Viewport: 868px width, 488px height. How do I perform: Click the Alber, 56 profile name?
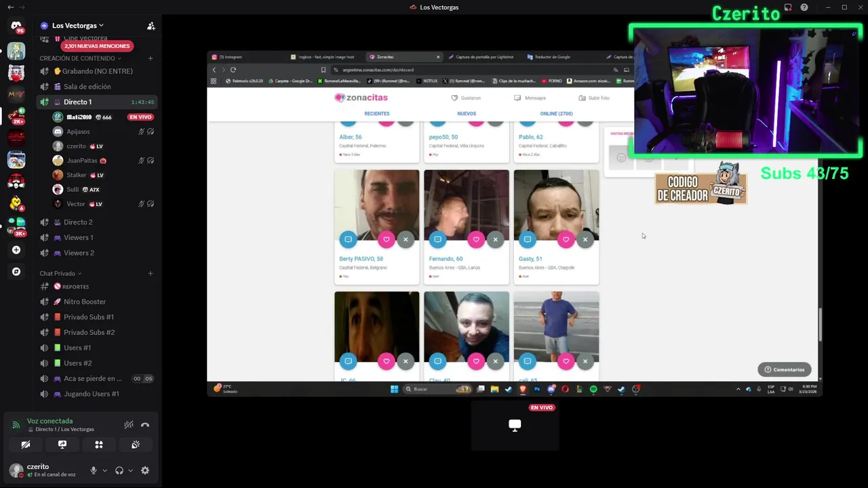351,138
